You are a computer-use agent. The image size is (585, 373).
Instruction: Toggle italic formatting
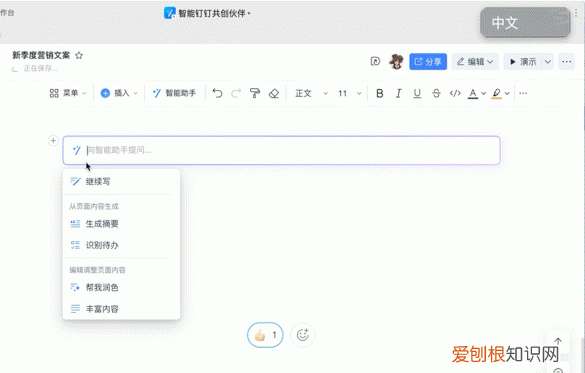click(x=398, y=93)
